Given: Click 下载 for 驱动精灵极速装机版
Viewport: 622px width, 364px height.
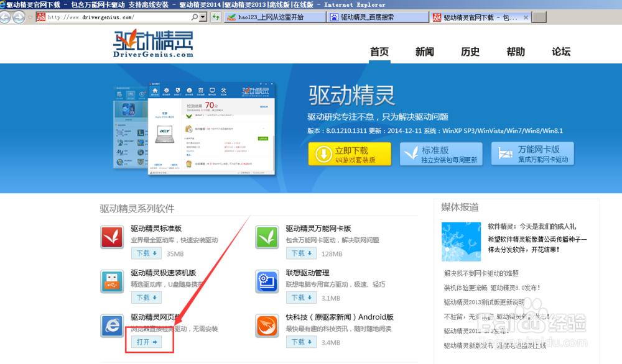Looking at the screenshot, I should point(146,298).
